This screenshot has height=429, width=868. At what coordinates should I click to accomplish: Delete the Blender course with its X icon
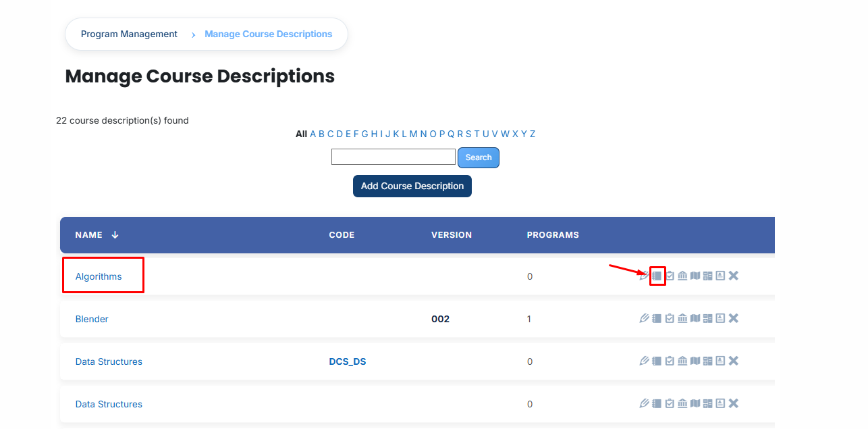(734, 318)
